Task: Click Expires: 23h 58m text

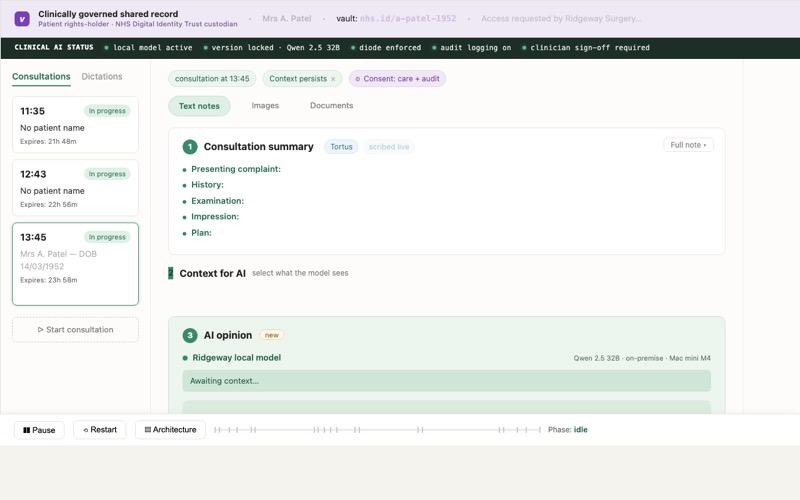Action: tap(49, 280)
